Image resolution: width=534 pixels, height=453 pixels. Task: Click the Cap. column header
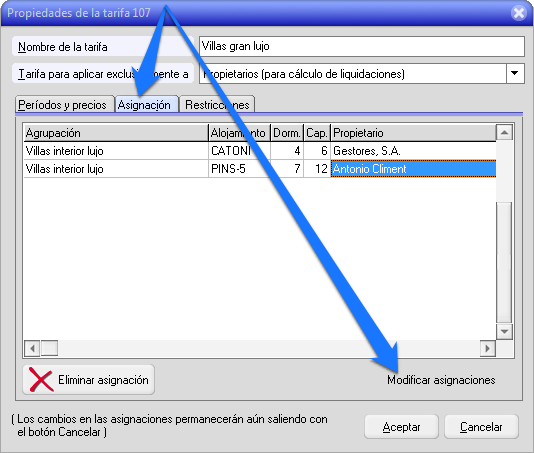pos(317,133)
